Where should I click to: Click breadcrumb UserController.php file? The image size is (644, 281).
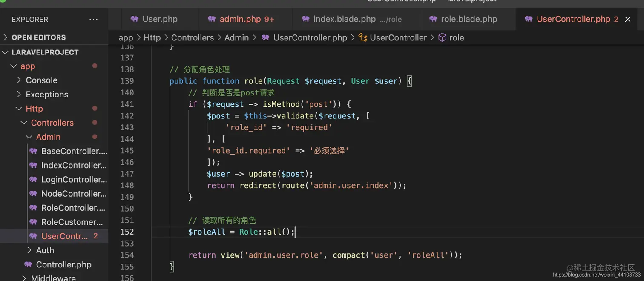[x=310, y=38]
